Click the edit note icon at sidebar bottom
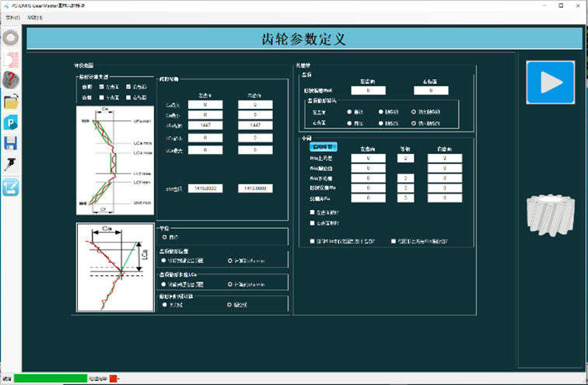This screenshot has width=588, height=385. [x=11, y=187]
